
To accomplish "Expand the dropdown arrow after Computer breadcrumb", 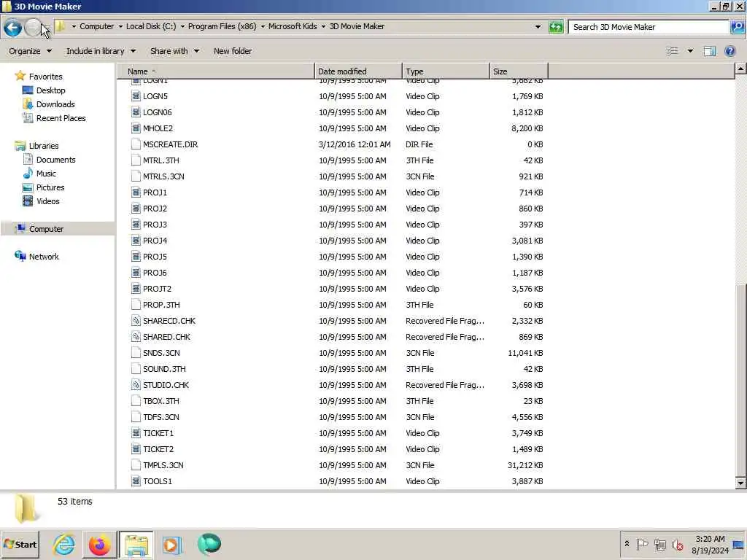I will coord(120,27).
